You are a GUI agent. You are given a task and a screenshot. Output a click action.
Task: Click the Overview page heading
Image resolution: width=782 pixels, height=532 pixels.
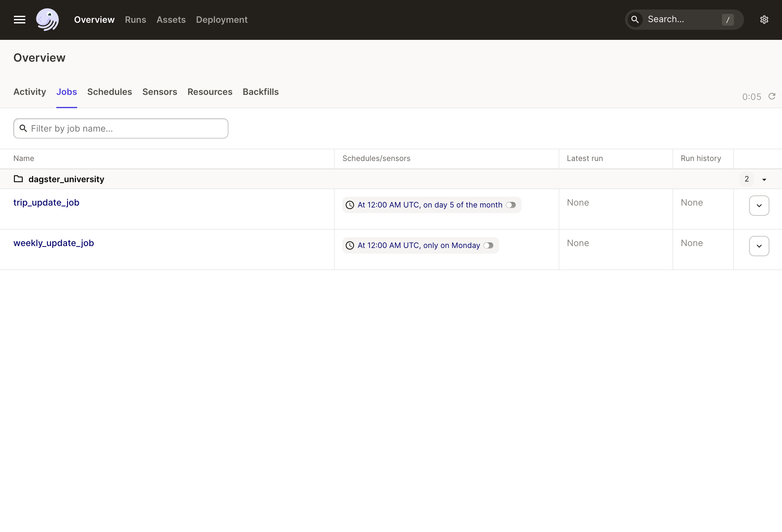tap(39, 58)
